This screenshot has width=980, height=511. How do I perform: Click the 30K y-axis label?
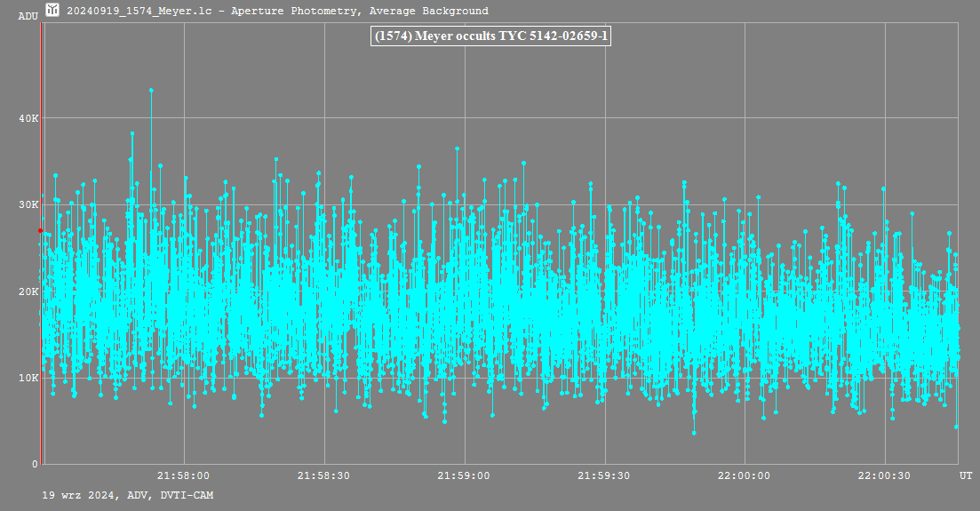click(28, 204)
